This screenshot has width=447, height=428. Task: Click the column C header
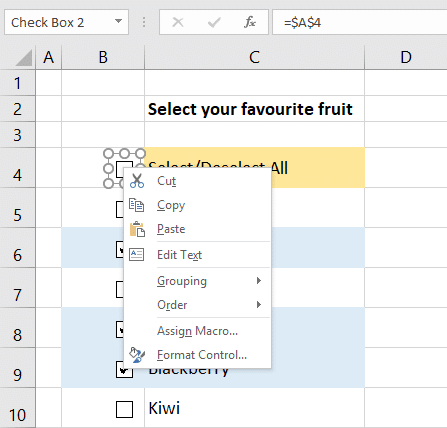254,57
